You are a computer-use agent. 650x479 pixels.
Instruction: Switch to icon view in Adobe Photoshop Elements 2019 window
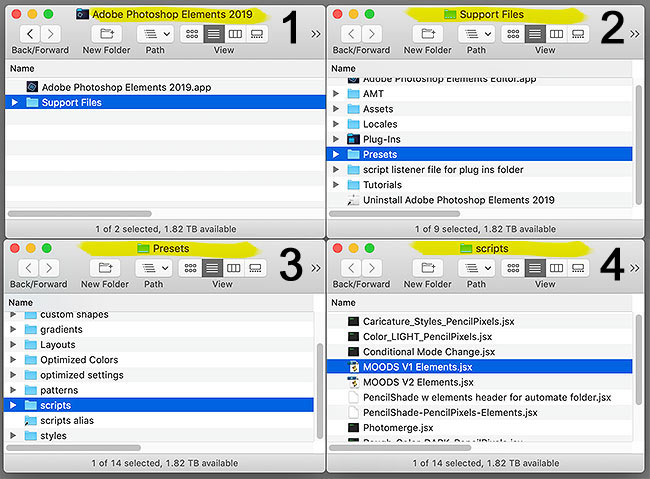[x=192, y=34]
